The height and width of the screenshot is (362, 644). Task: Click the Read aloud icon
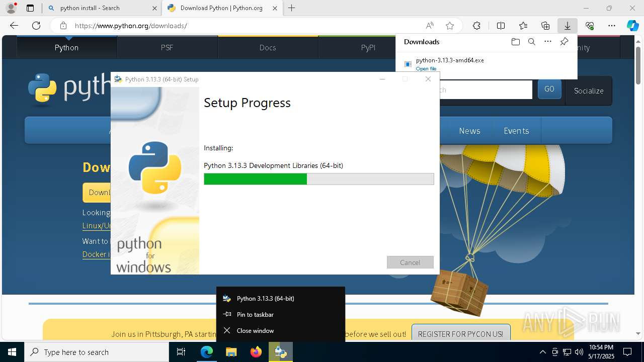tap(430, 26)
